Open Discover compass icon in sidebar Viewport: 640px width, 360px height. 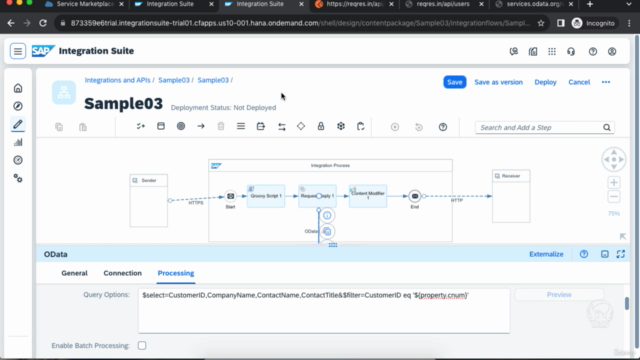pyautogui.click(x=18, y=106)
